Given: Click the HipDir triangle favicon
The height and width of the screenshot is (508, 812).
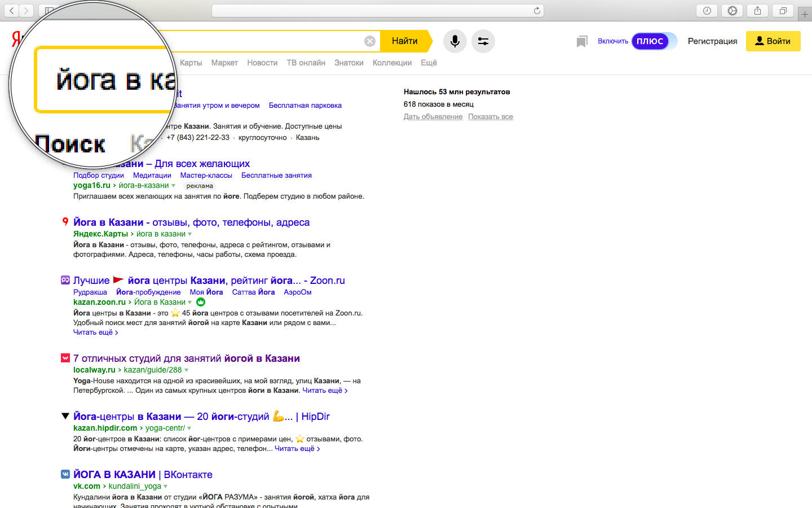Looking at the screenshot, I should [65, 416].
